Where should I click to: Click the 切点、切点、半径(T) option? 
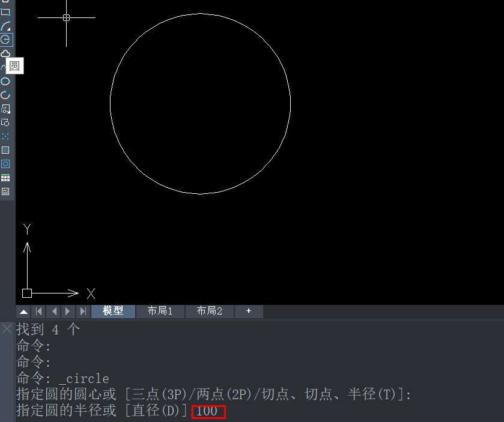(329, 394)
